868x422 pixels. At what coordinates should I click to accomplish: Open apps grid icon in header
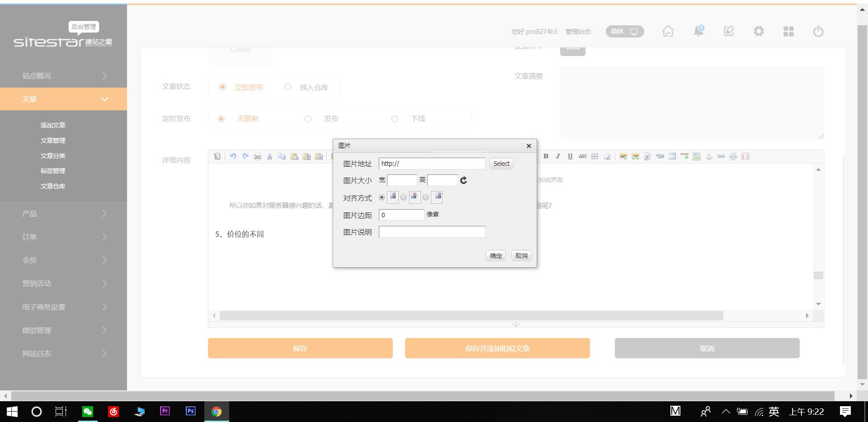pos(788,31)
